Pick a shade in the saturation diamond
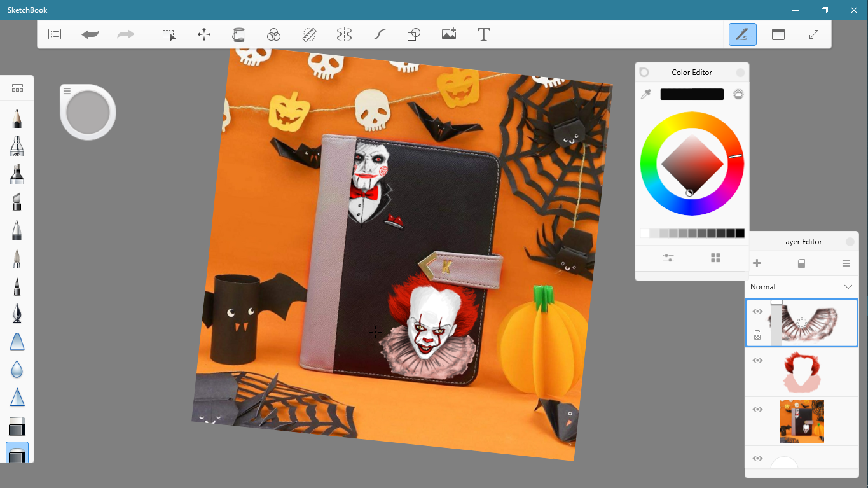 [x=692, y=164]
